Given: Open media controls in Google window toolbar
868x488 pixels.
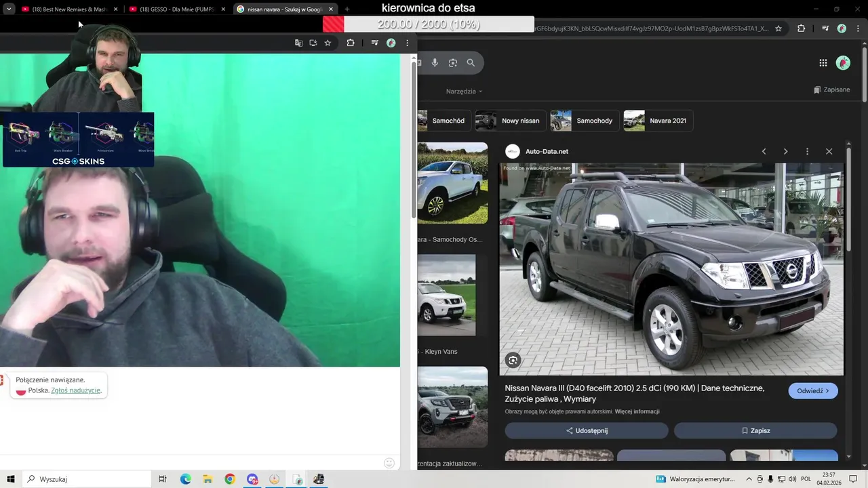Looking at the screenshot, I should [x=825, y=28].
